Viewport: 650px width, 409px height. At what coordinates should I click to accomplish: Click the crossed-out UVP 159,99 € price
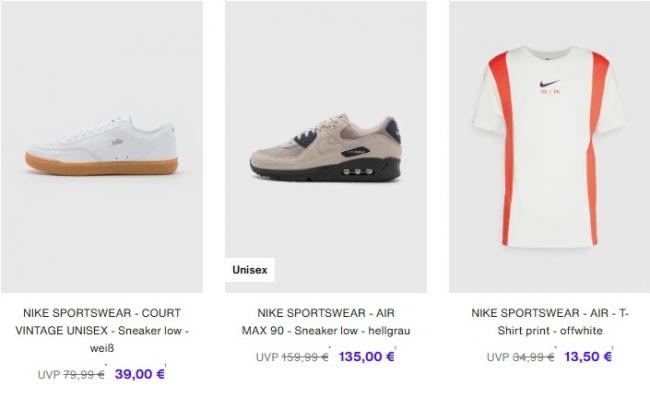click(x=292, y=357)
